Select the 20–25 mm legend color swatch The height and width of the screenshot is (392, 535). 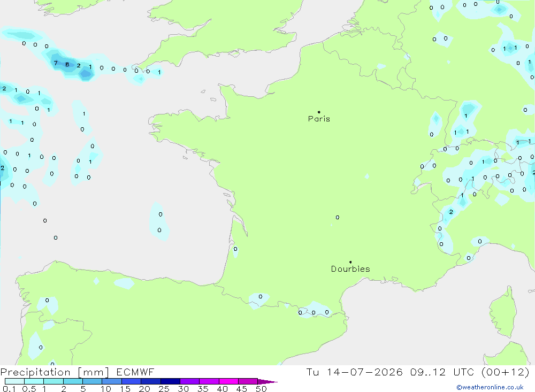(x=151, y=381)
